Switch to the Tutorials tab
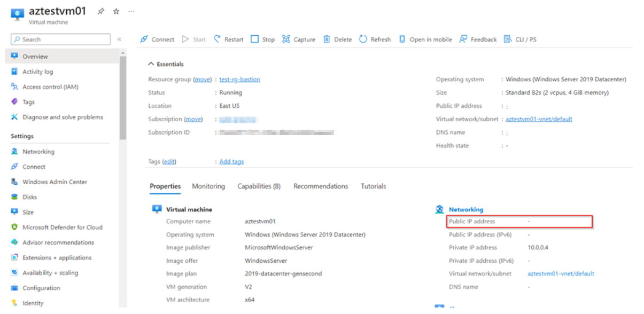 (374, 186)
